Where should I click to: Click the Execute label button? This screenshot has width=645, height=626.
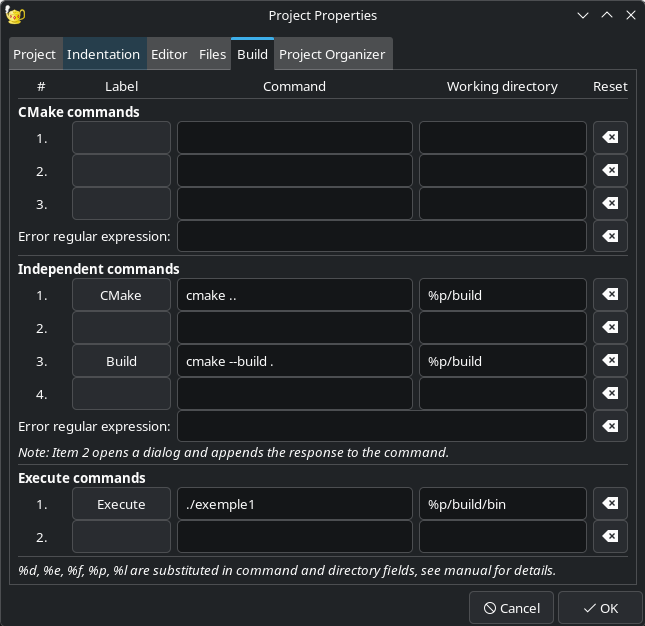click(x=121, y=504)
